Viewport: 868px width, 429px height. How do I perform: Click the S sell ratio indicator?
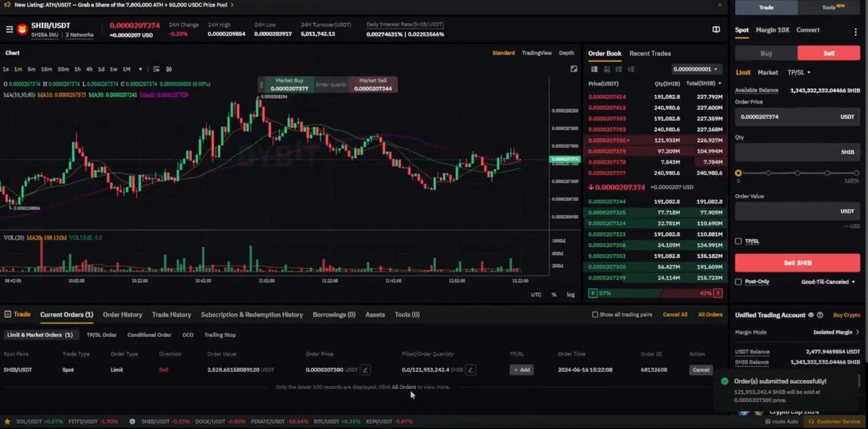click(x=717, y=293)
